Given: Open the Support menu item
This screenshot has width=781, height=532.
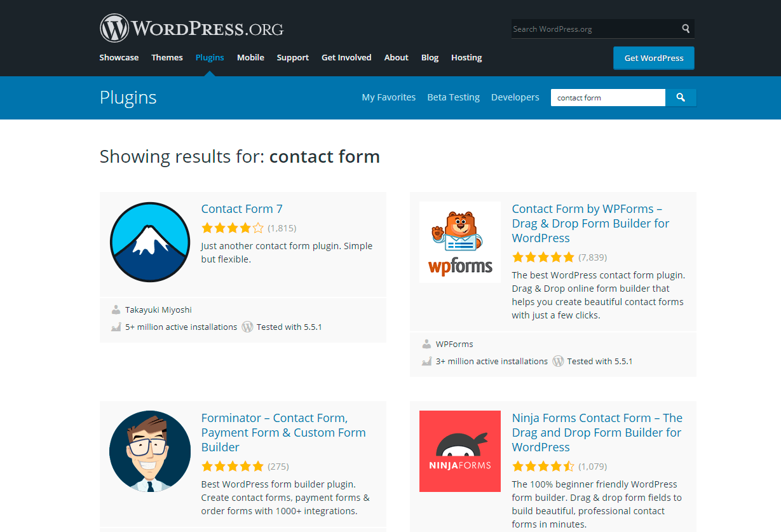Looking at the screenshot, I should pyautogui.click(x=293, y=57).
